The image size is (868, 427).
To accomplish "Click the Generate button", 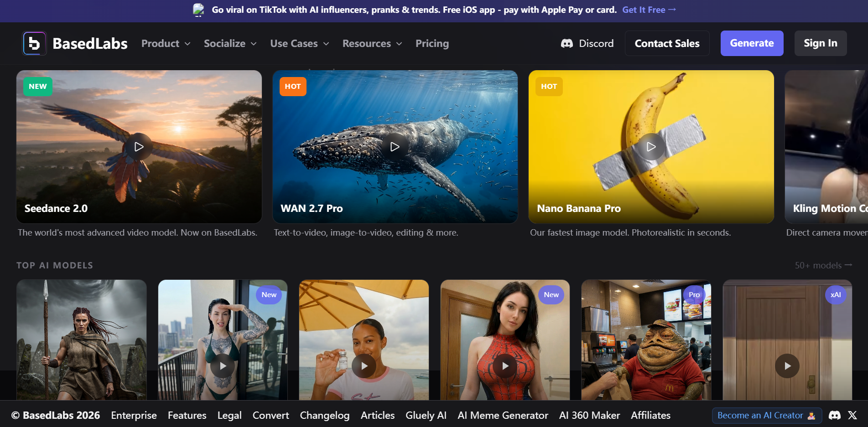I will tap(752, 43).
